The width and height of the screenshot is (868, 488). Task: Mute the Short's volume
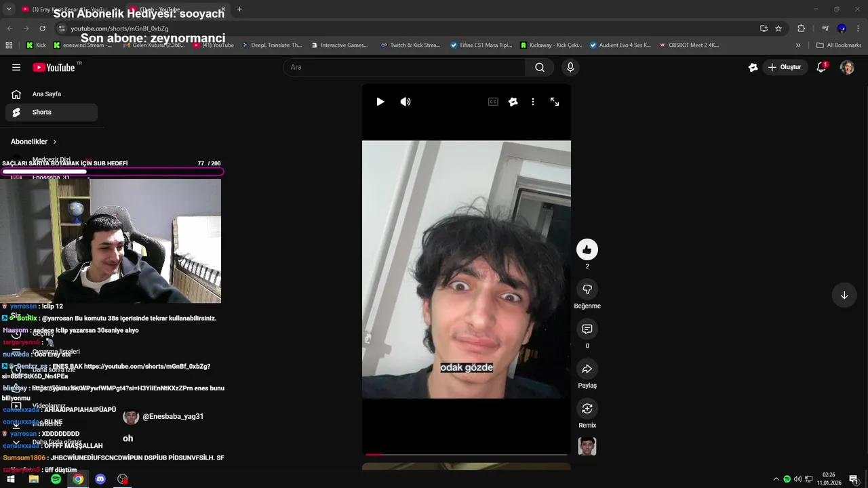tap(406, 102)
